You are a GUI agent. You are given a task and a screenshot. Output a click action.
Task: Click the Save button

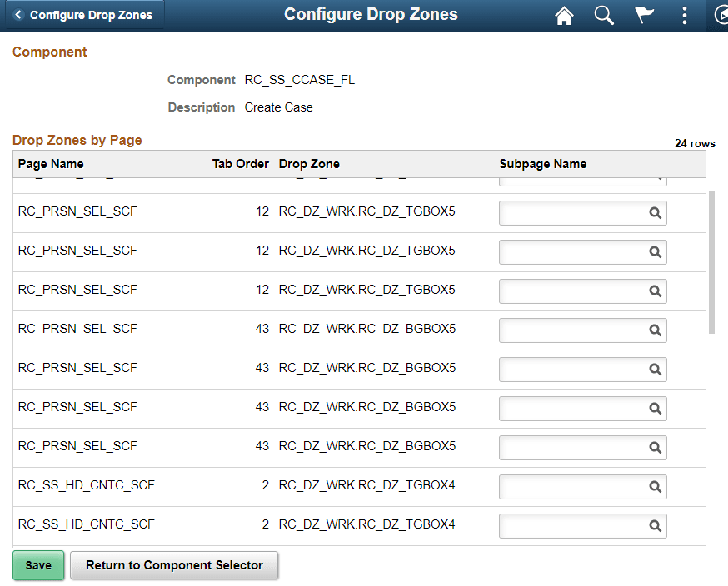(x=38, y=565)
